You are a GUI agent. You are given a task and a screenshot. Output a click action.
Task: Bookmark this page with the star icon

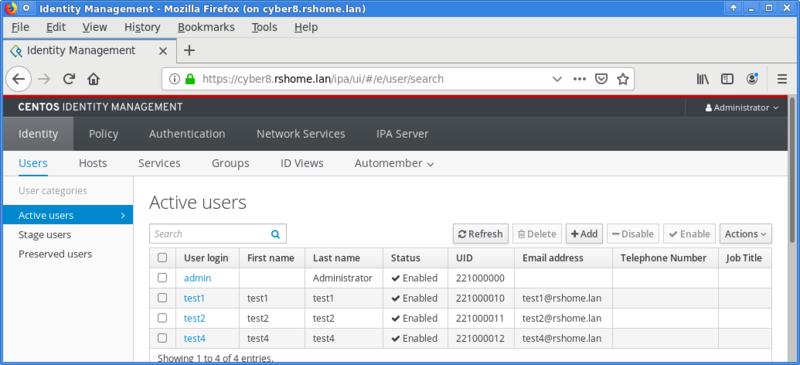(x=622, y=79)
